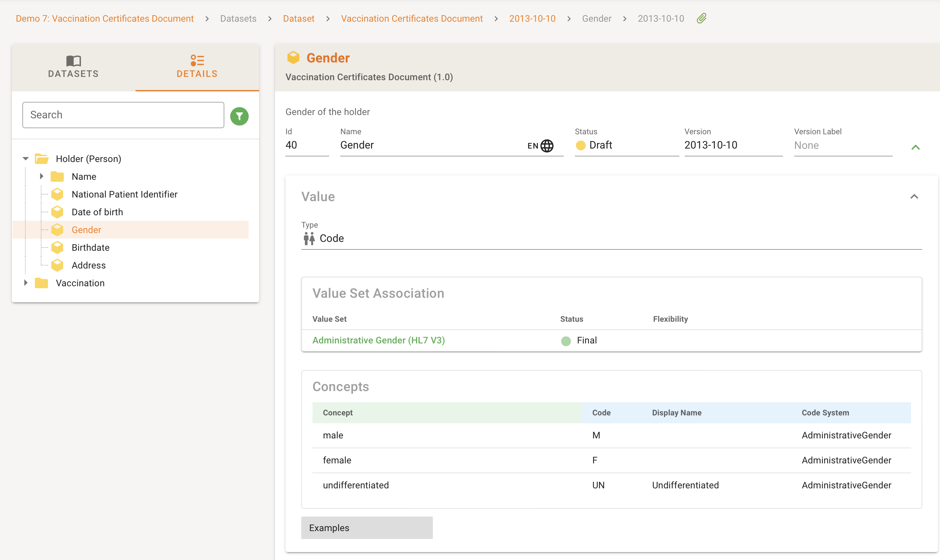Switch to the Datasets tab
This screenshot has width=940, height=560.
(73, 67)
